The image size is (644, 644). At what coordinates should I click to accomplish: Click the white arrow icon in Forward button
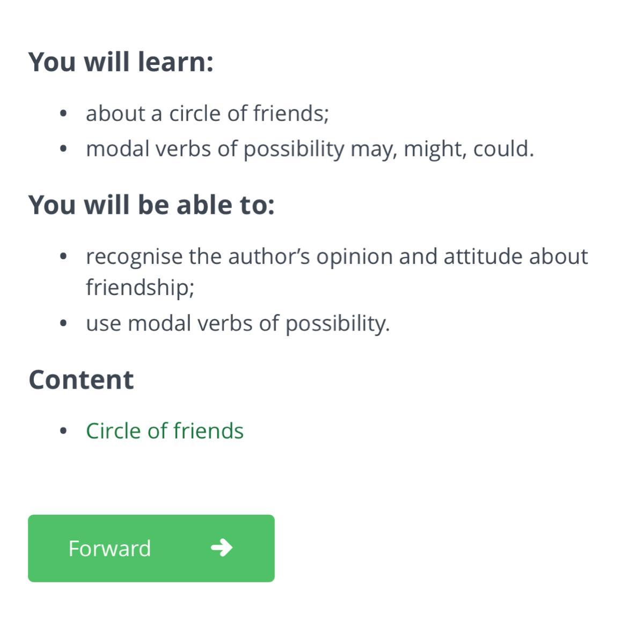[x=222, y=548]
